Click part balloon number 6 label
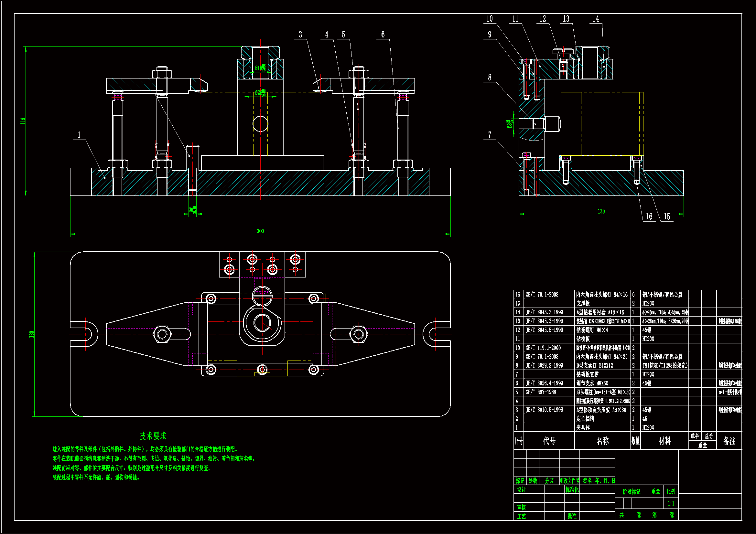The height and width of the screenshot is (534, 756). pyautogui.click(x=383, y=35)
